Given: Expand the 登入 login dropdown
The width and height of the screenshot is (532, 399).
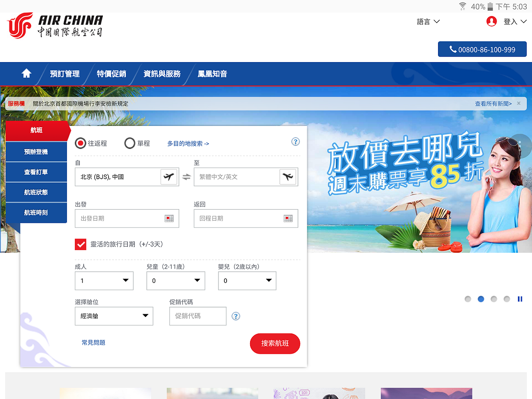Looking at the screenshot, I should 515,21.
